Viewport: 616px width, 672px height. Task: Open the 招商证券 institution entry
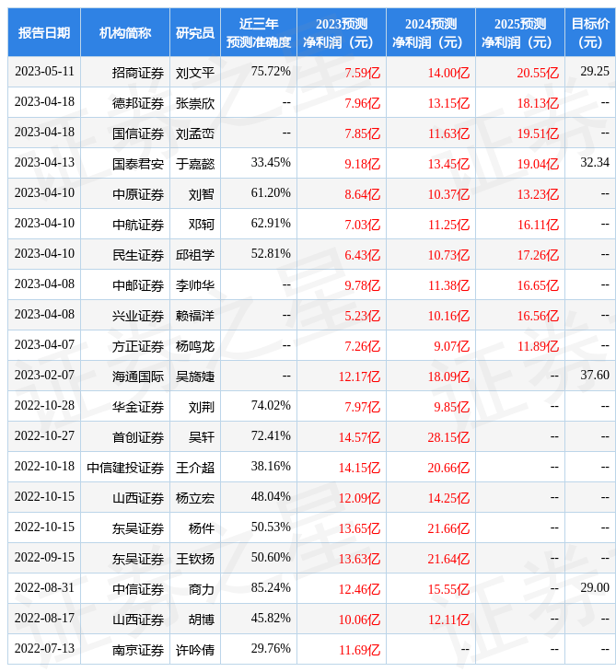coord(138,72)
